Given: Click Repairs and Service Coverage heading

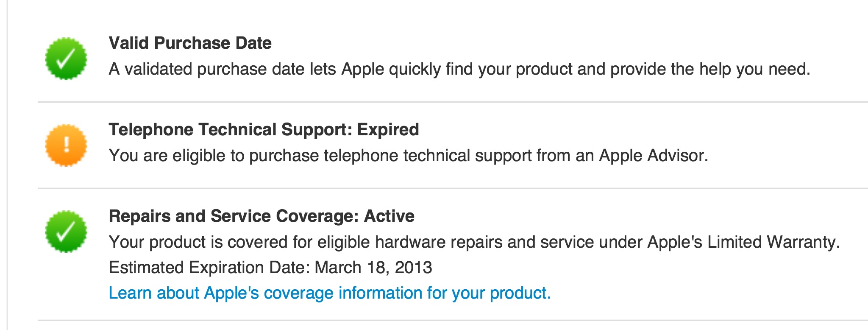Looking at the screenshot, I should (231, 216).
